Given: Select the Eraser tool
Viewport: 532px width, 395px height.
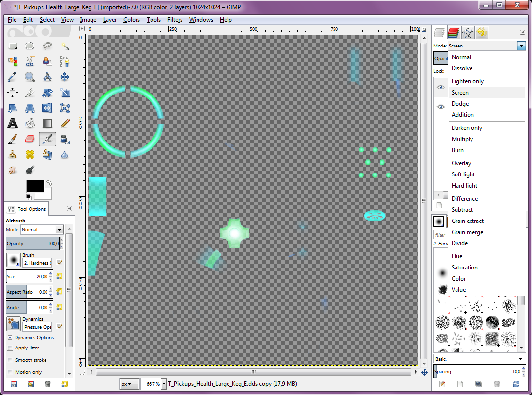Looking at the screenshot, I should (30, 139).
